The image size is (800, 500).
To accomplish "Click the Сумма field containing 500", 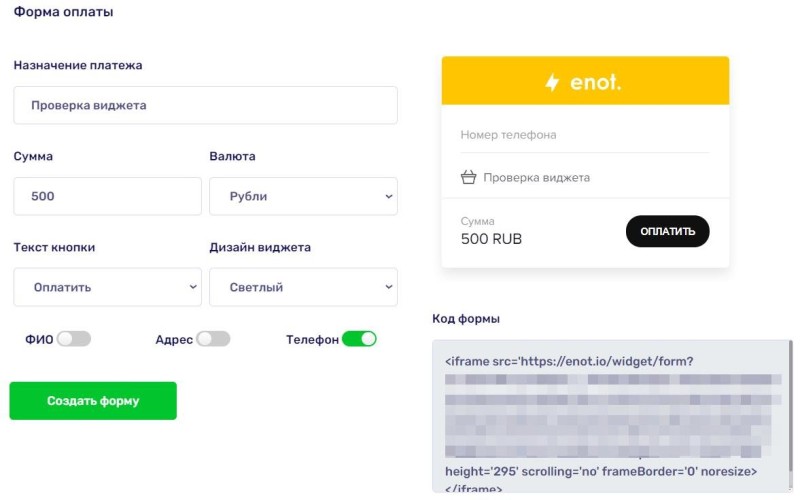I will (x=108, y=196).
